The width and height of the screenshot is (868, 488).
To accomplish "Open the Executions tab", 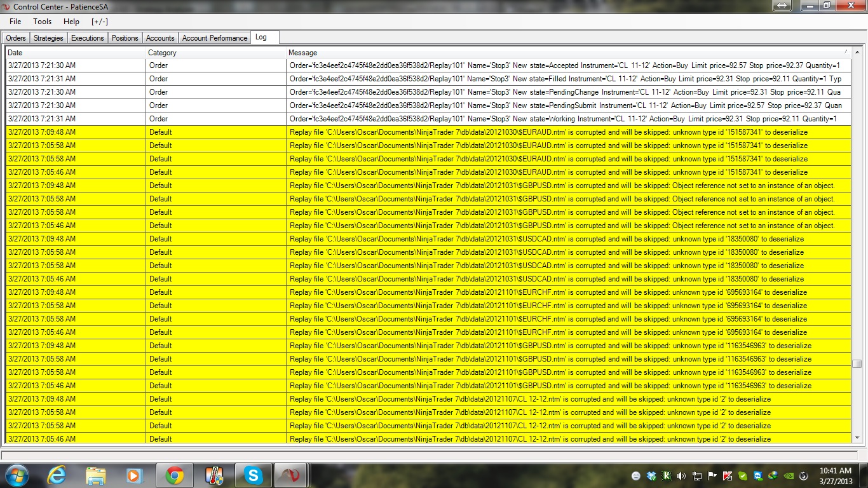I will point(88,38).
